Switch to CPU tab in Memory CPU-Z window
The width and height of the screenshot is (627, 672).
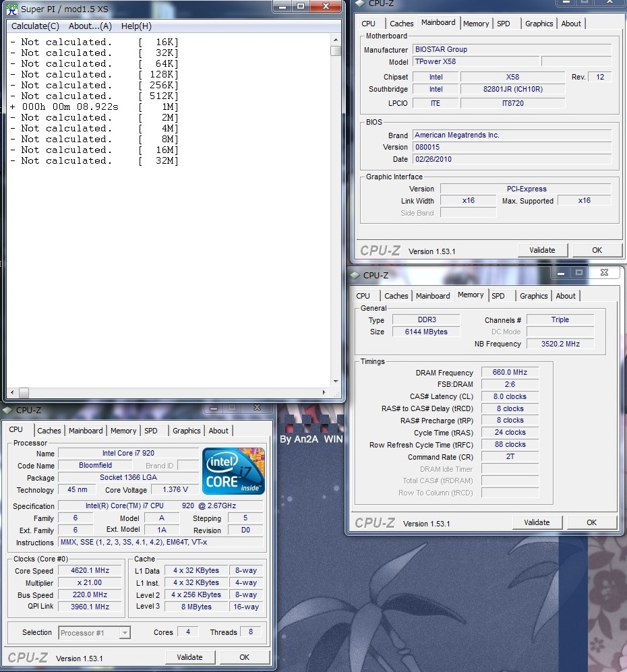363,296
